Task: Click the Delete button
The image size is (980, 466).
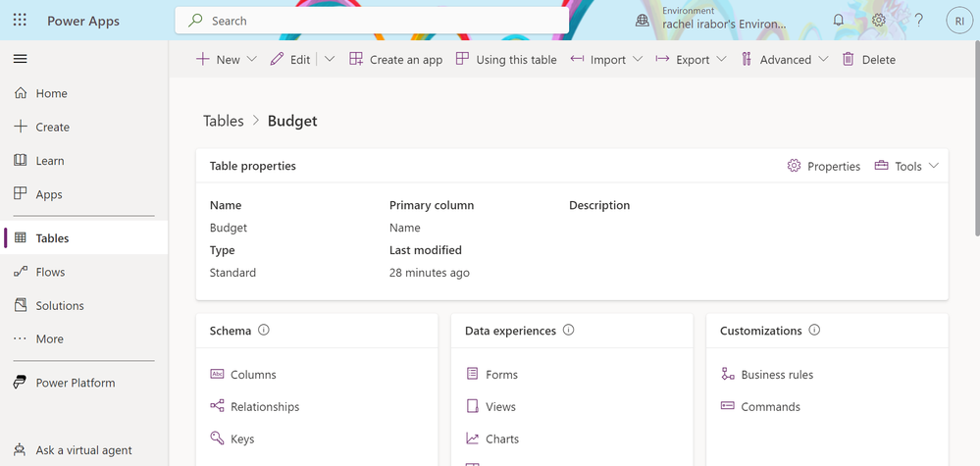Action: (869, 59)
